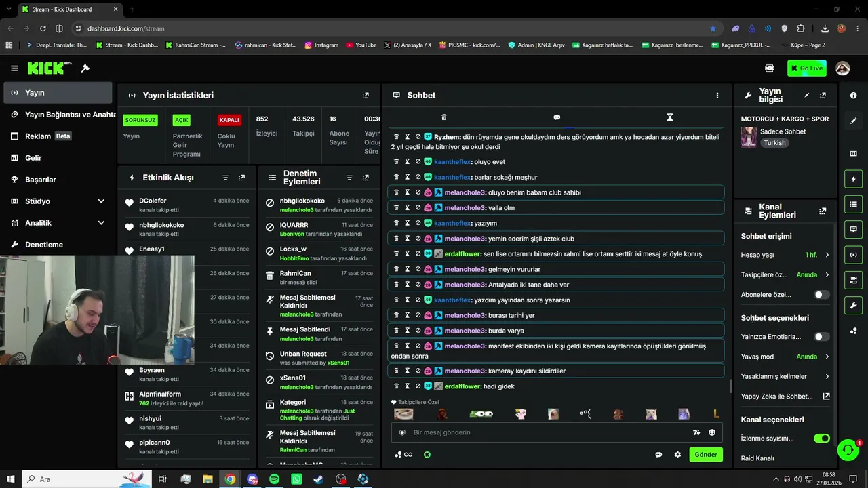Open the Sohbet panel three-dot menu
Screen dimensions: 868x488
(717, 96)
